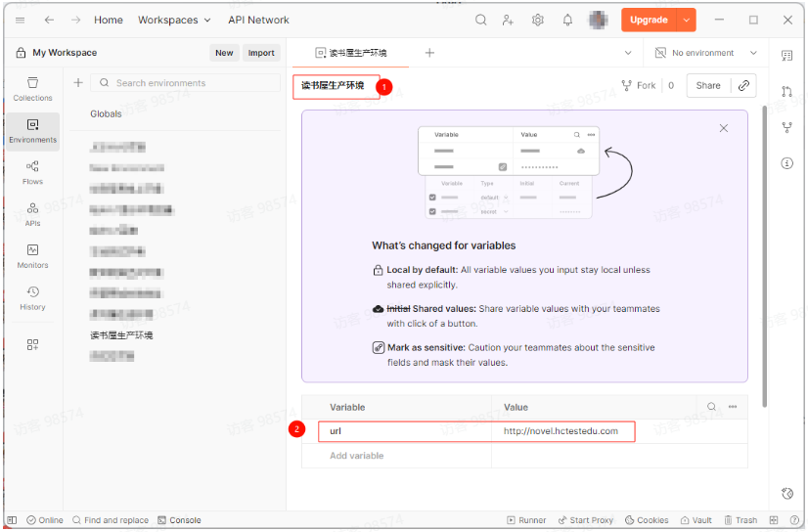Open the user avatar menu
808x532 pixels.
tap(599, 21)
